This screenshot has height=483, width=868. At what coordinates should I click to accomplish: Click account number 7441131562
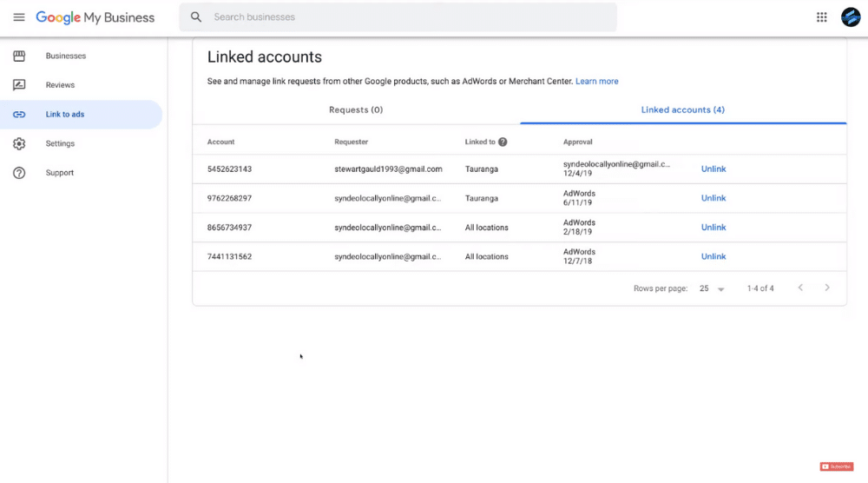click(229, 256)
